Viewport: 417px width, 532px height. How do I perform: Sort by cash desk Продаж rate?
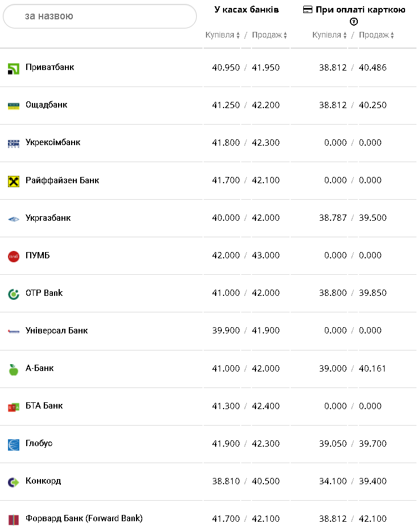click(x=270, y=35)
